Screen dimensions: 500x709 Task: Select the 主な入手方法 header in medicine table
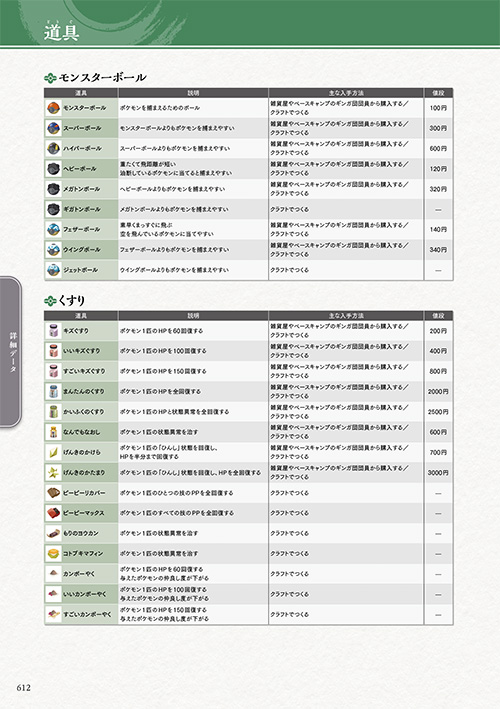(346, 315)
